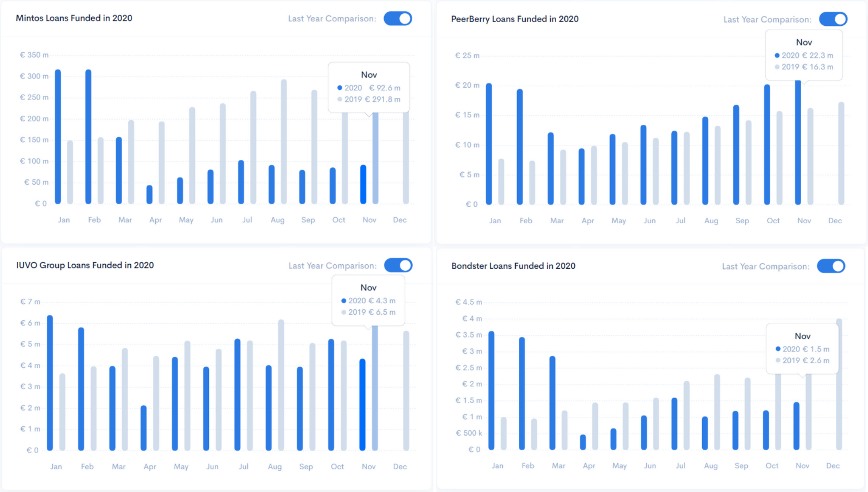Click PeerBerry Loans Funded in 2020 title

[x=514, y=19]
